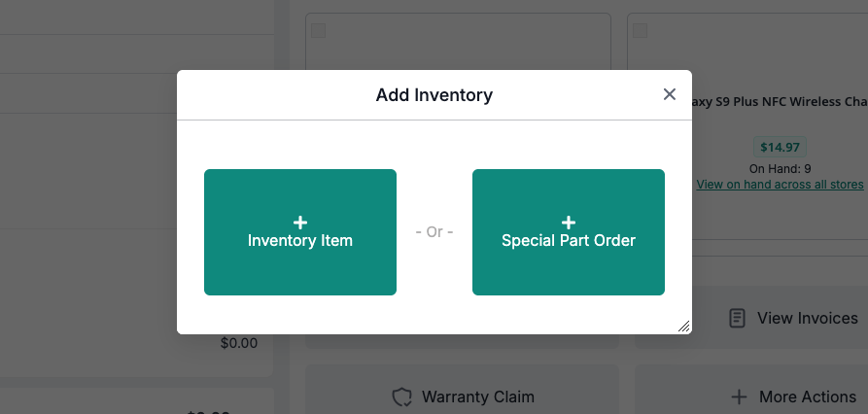Click the View Invoices document icon

coord(738,318)
